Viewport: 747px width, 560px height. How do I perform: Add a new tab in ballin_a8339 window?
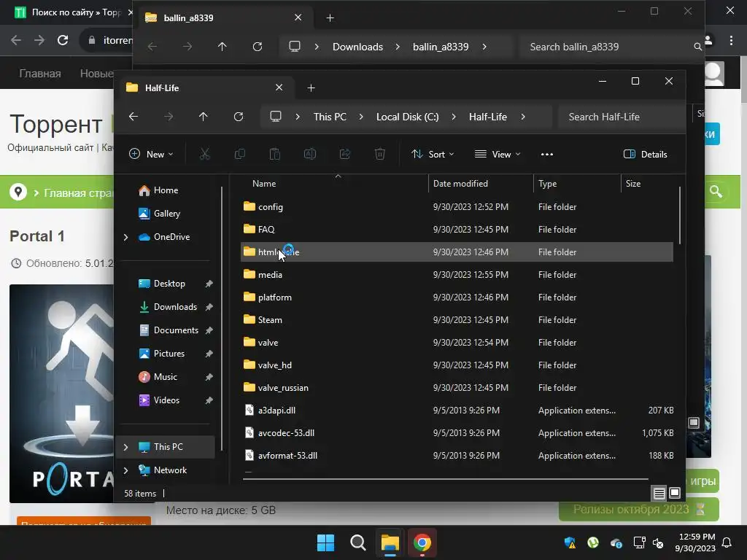tap(330, 18)
